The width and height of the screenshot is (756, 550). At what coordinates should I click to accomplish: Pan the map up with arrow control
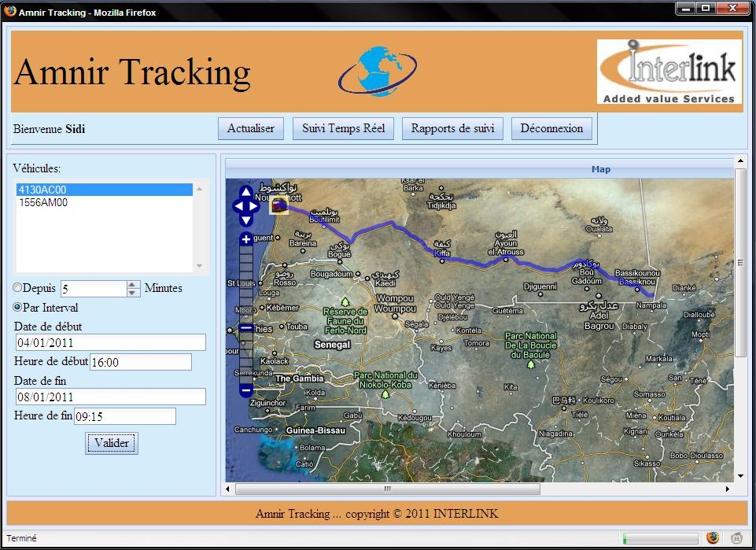pyautogui.click(x=246, y=192)
